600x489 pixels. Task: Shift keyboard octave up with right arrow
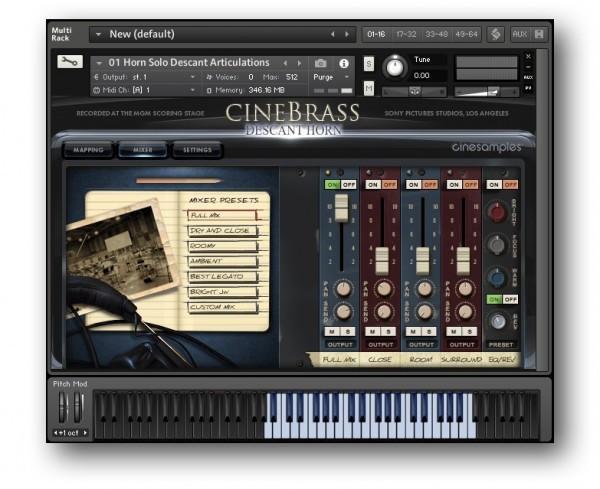click(x=85, y=433)
